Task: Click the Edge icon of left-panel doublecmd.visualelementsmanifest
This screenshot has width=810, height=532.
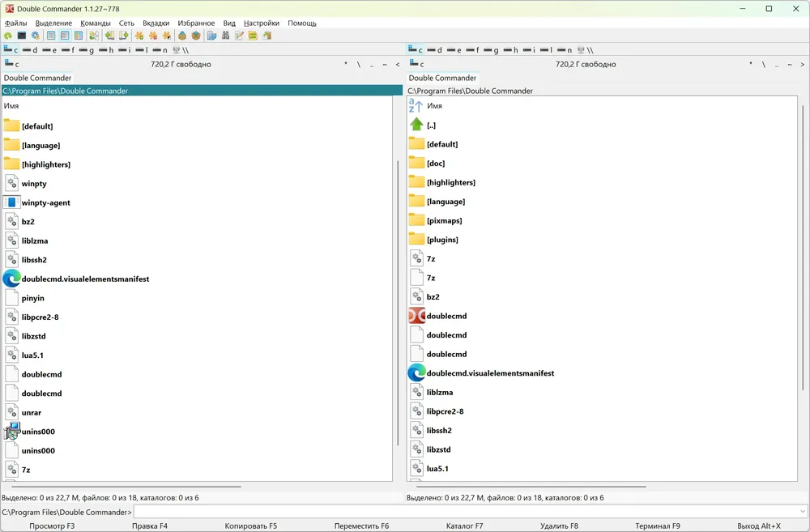Action: [x=11, y=279]
